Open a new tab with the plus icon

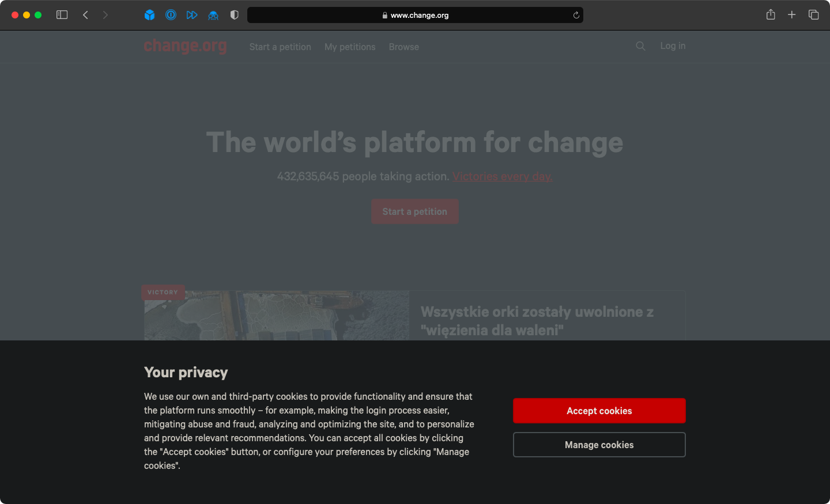point(792,15)
